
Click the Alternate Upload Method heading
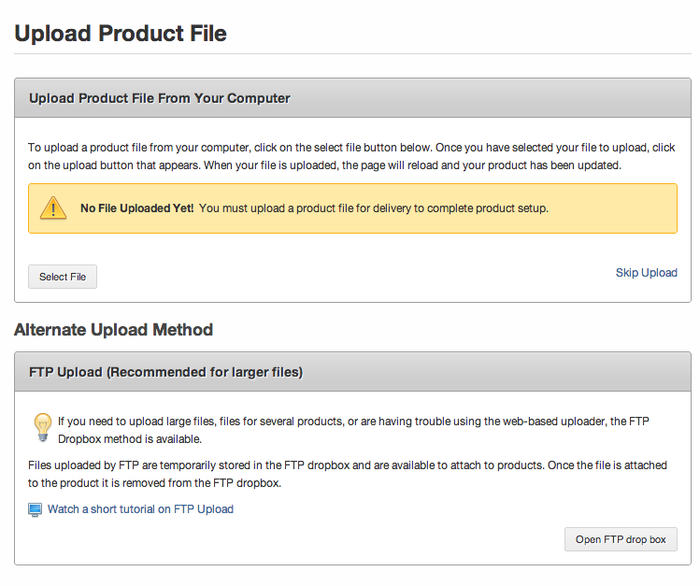click(x=113, y=330)
